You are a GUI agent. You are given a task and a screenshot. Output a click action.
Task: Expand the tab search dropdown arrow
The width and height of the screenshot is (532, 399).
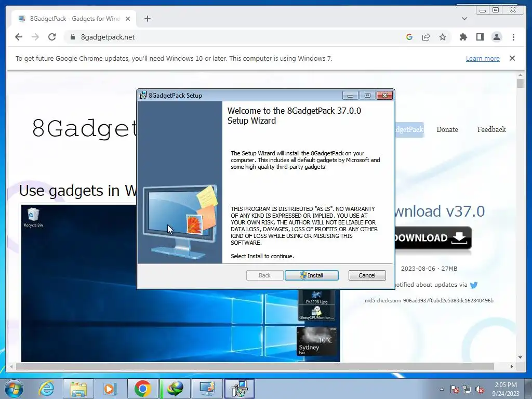pos(464,19)
